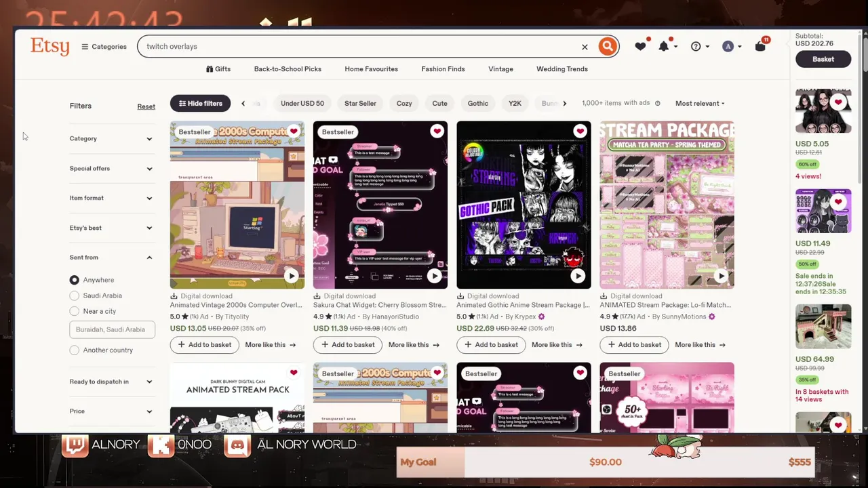Play the Gothic Anime Stream Package preview
Image resolution: width=868 pixels, height=488 pixels.
click(x=578, y=276)
